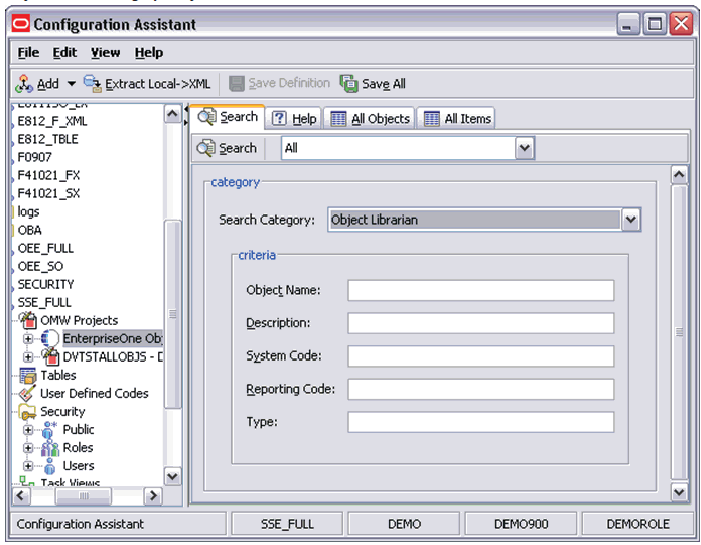
Task: Click the Security folder key icon
Action: pos(27,412)
